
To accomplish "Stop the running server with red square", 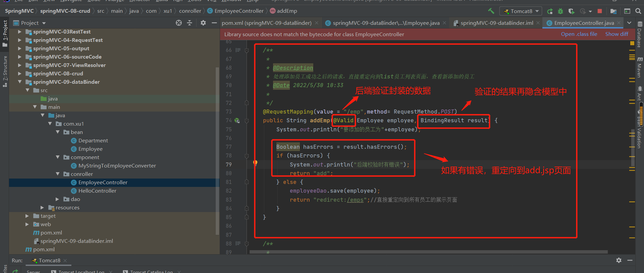I will click(600, 11).
